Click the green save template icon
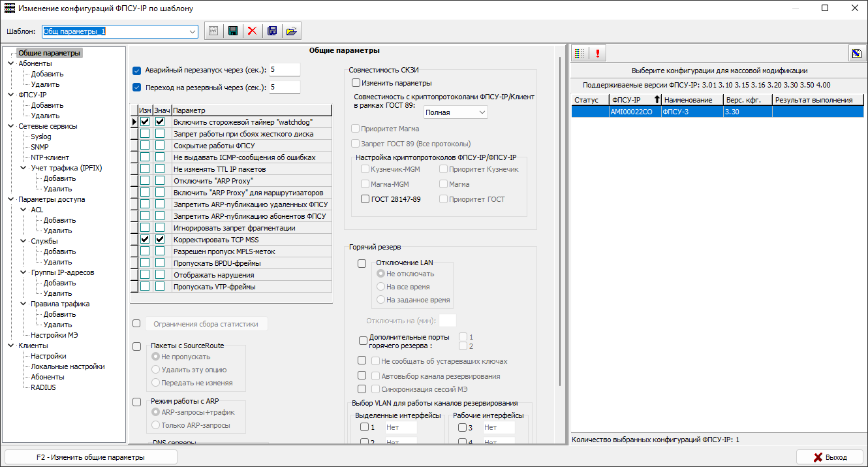Viewport: 868px width, 467px height. click(232, 31)
